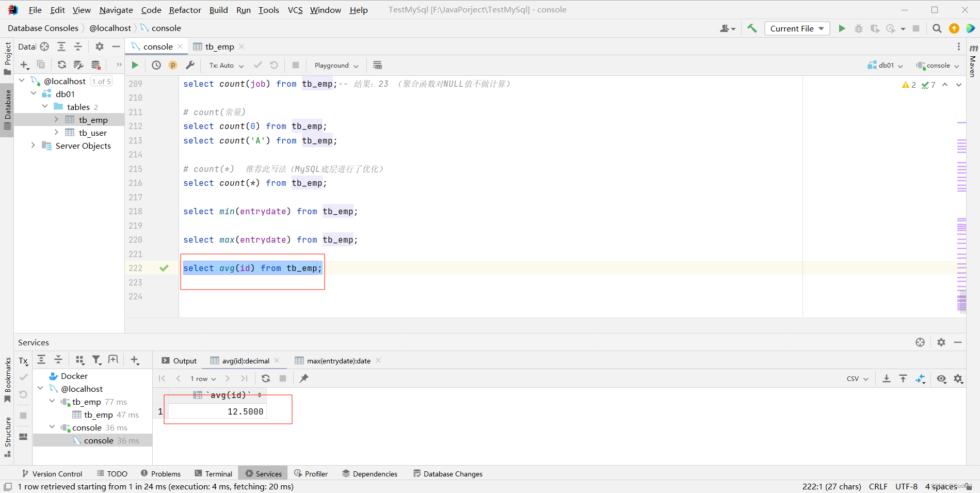Select opened file crosshair icon in Database panel

pyautogui.click(x=44, y=46)
